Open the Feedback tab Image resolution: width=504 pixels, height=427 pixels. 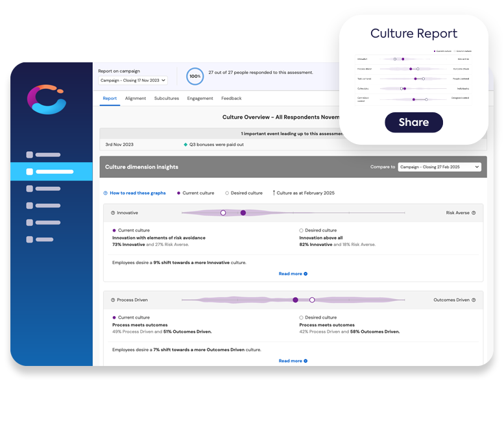click(232, 99)
